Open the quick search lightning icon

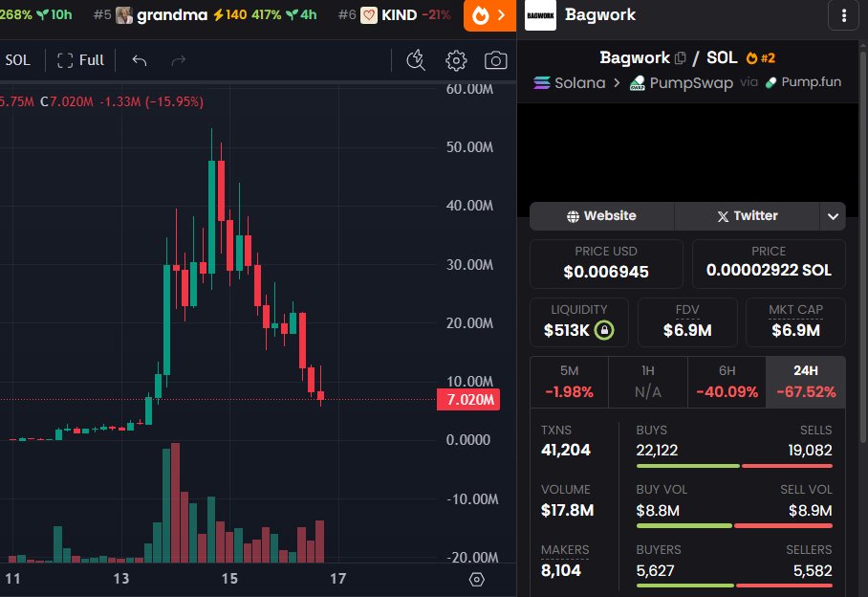coord(416,60)
